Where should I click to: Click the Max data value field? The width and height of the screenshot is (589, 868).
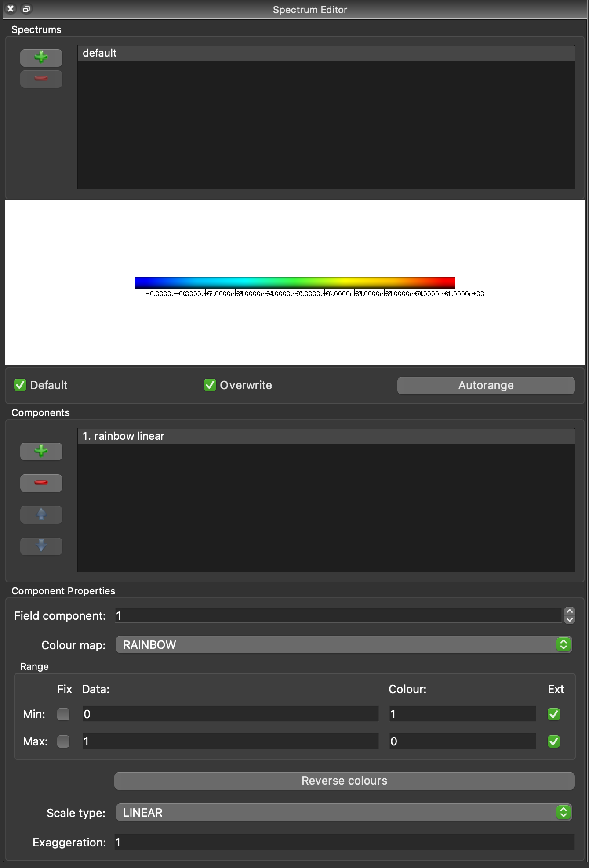click(x=230, y=741)
